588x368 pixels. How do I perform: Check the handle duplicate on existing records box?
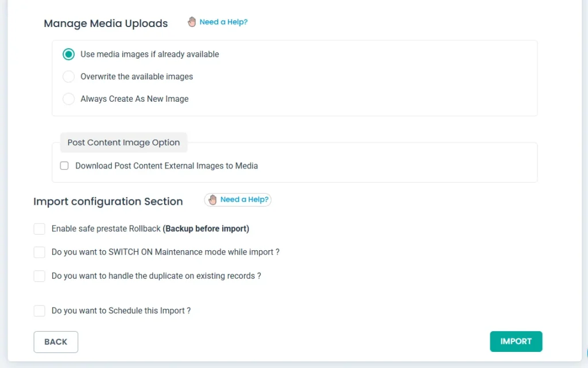(39, 276)
